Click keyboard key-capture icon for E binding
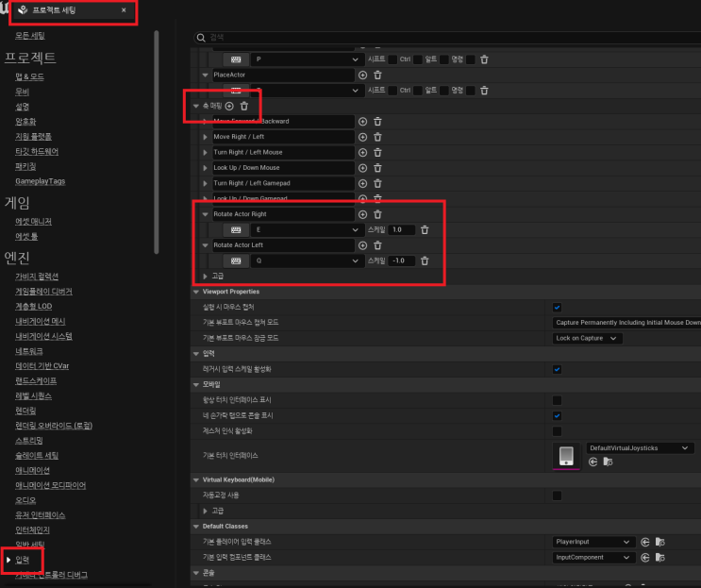Viewport: 701px width, 588px height. pos(236,230)
